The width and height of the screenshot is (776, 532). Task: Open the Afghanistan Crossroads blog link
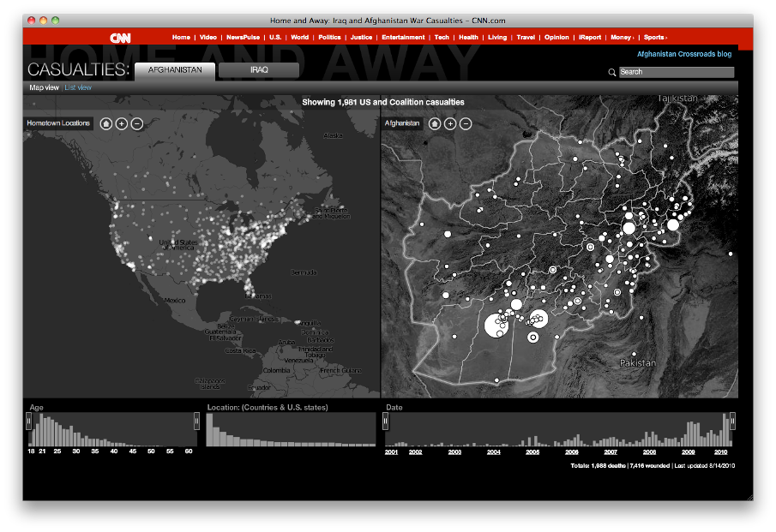click(x=683, y=54)
